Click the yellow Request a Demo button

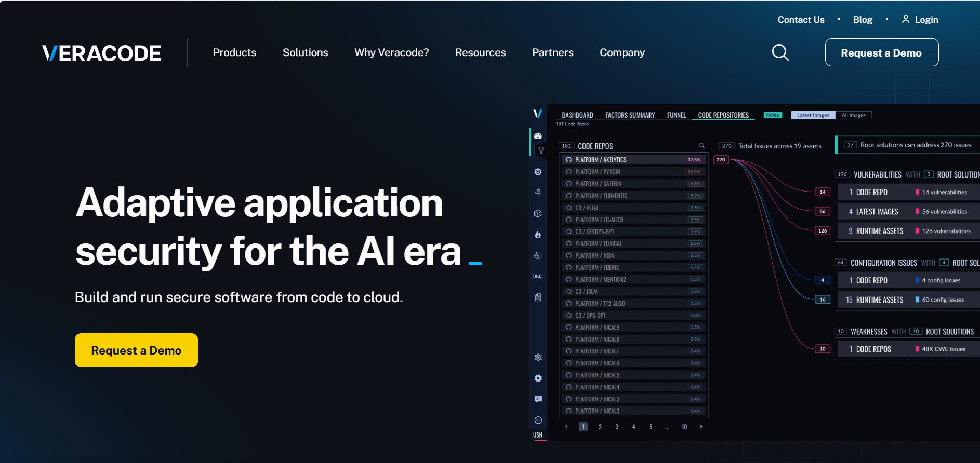pyautogui.click(x=136, y=350)
